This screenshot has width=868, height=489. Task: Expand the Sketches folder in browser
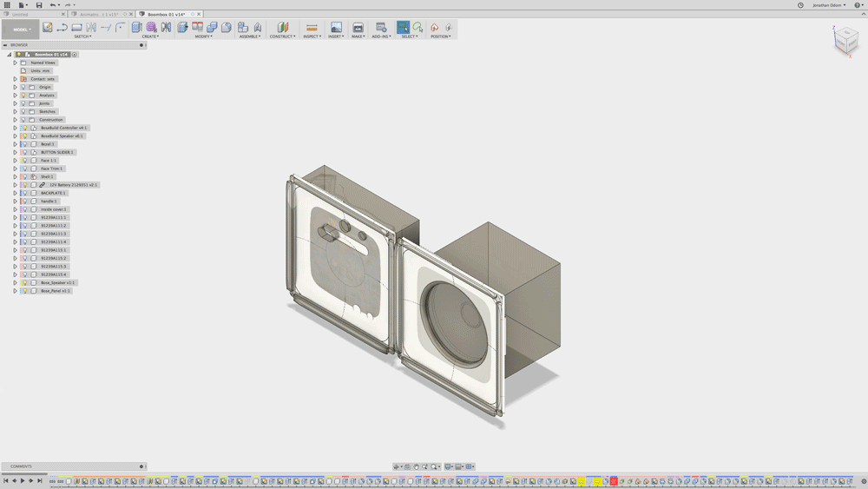[15, 111]
